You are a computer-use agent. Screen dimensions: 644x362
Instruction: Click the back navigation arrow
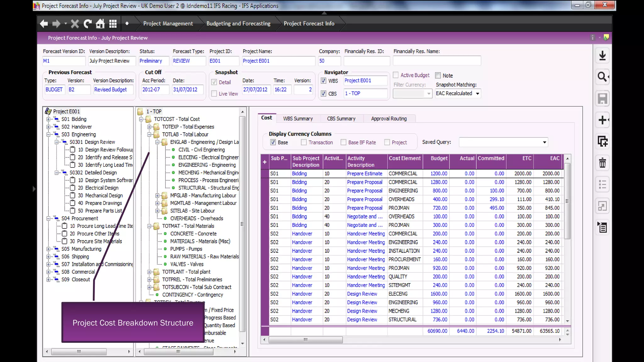[44, 24]
